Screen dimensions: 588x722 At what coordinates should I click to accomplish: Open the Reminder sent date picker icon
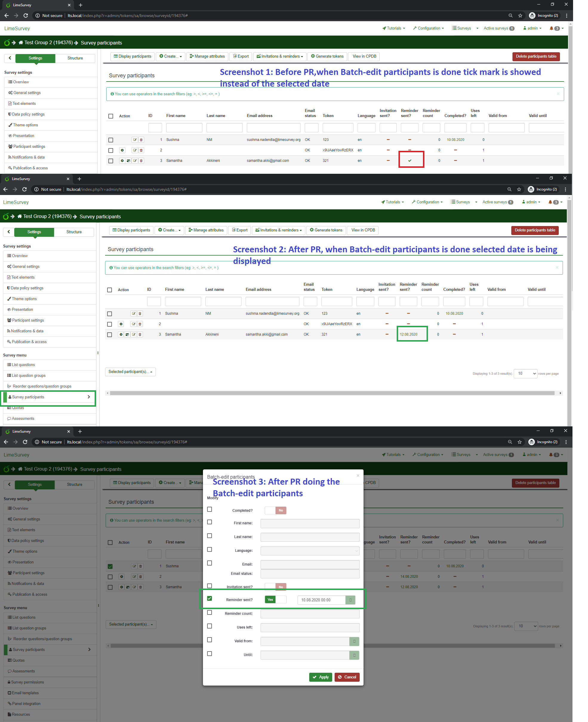click(x=350, y=600)
